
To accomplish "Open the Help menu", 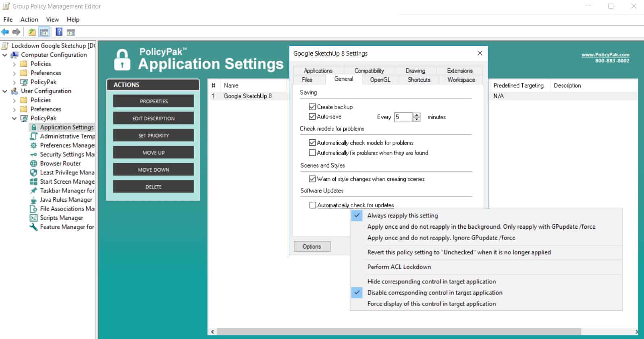I will pos(73,19).
